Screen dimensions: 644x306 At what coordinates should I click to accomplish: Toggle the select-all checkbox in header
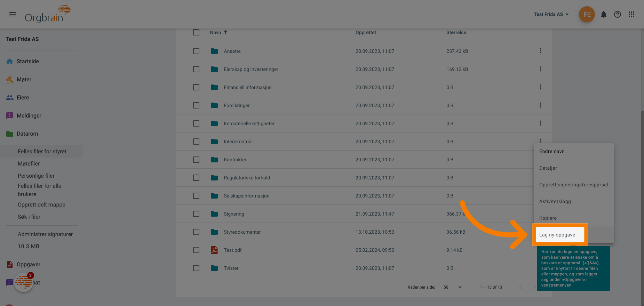pos(196,32)
